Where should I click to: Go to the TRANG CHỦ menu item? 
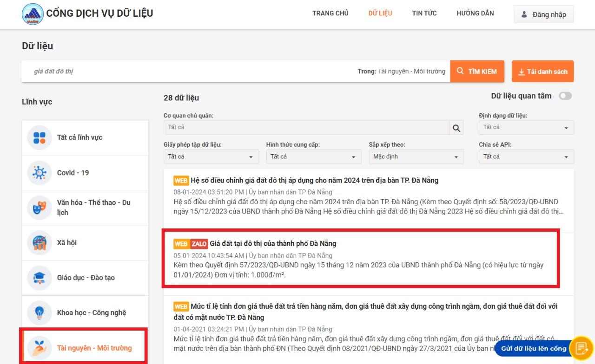[331, 13]
